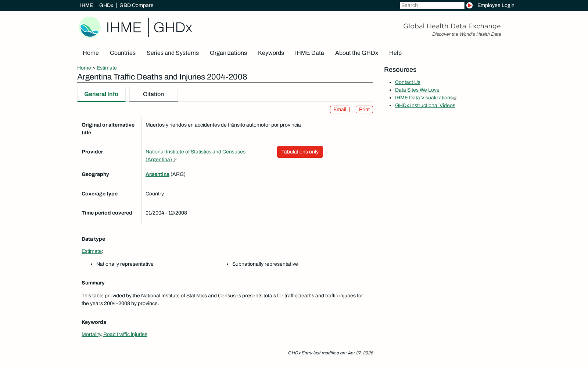Viewport: 588px width, 368px height.
Task: Click the '01/2004 - 12/2008' time period value
Action: pyautogui.click(x=166, y=213)
